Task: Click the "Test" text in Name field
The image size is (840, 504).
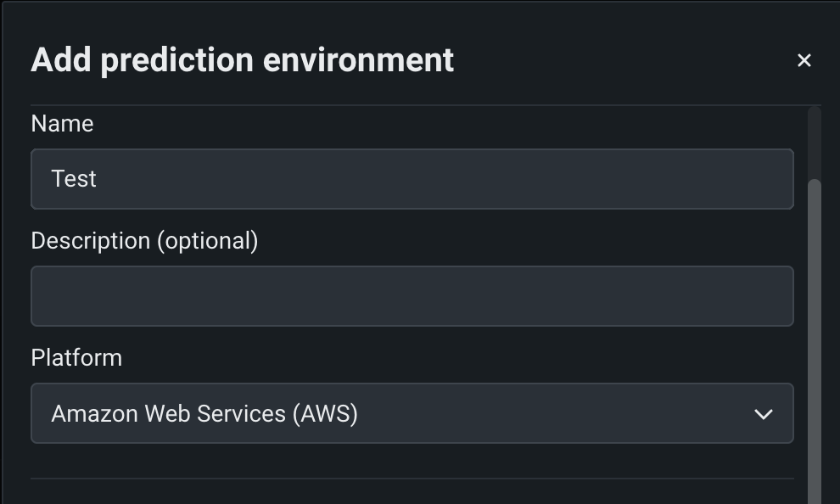Action: point(74,179)
